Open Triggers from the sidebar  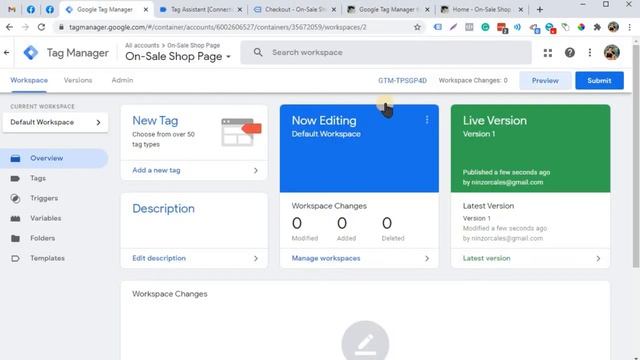tap(44, 198)
